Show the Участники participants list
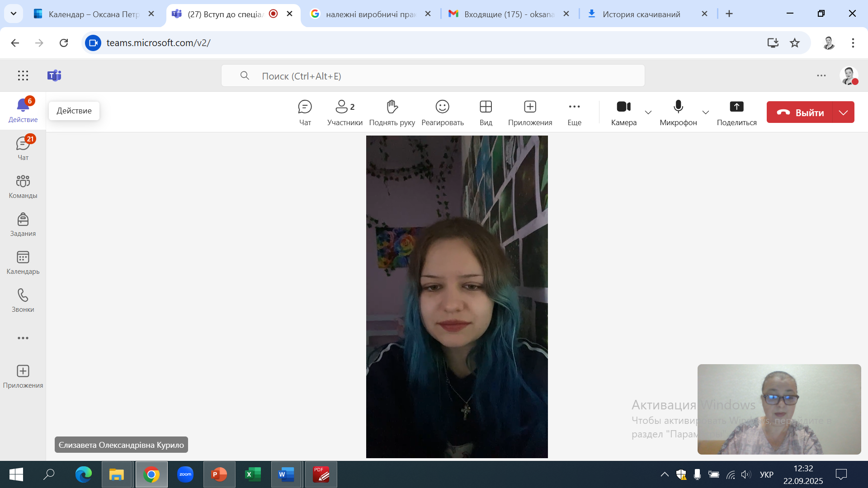 (344, 112)
